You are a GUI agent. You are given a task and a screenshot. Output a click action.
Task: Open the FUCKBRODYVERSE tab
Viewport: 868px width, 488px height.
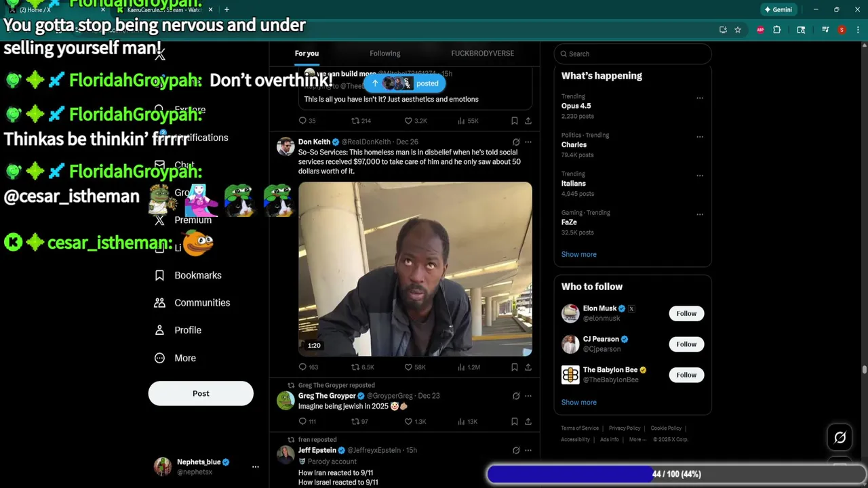[483, 54]
